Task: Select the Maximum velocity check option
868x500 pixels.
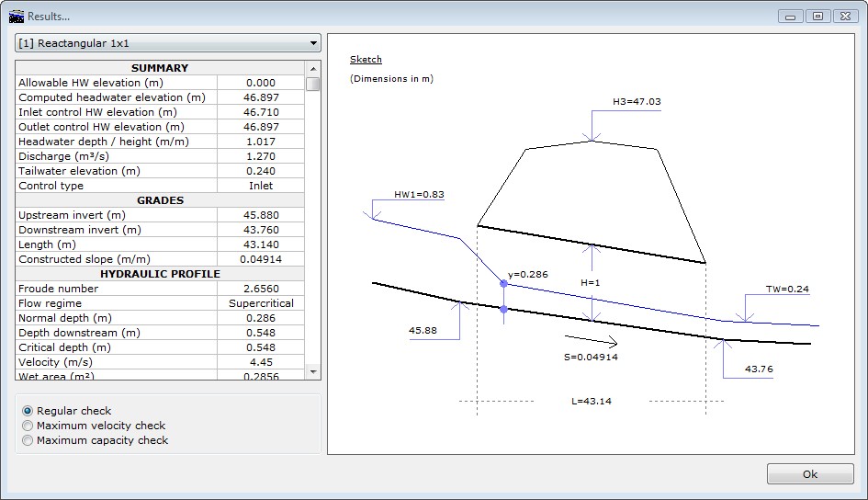Action: [x=28, y=426]
